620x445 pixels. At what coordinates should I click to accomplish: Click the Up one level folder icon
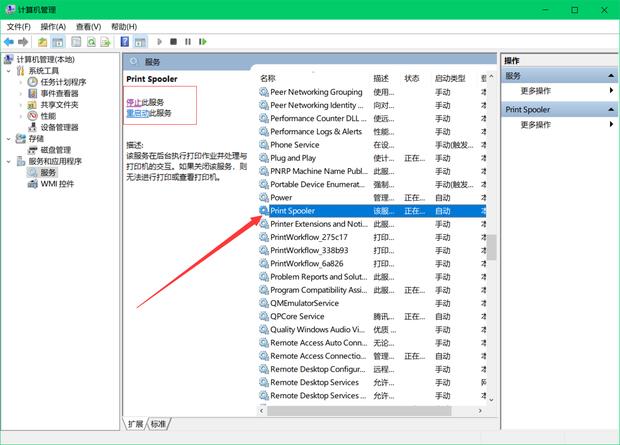tap(42, 42)
